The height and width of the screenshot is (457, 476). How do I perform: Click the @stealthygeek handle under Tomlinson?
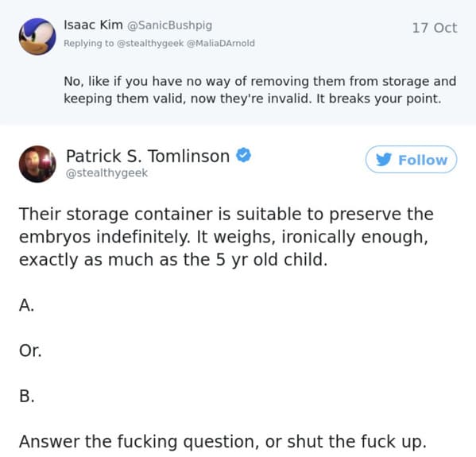(106, 173)
